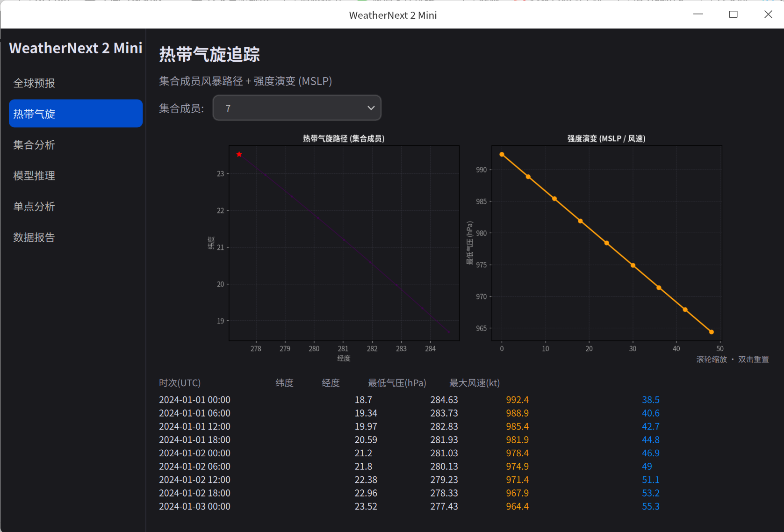Select the 2024-01-02 00:00 row timestamp
Screen dimensions: 784x532
point(194,453)
